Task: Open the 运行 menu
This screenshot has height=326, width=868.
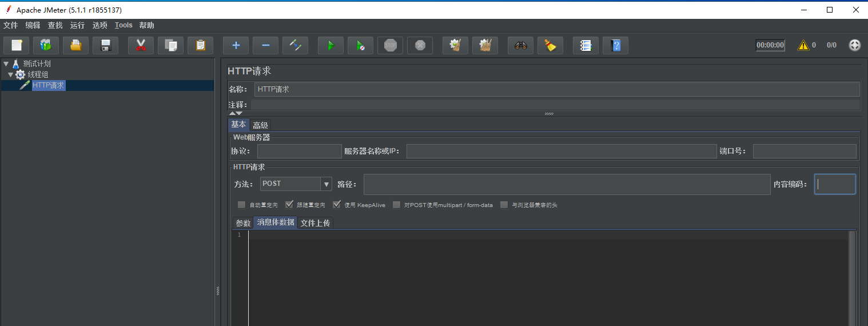Action: click(x=77, y=25)
